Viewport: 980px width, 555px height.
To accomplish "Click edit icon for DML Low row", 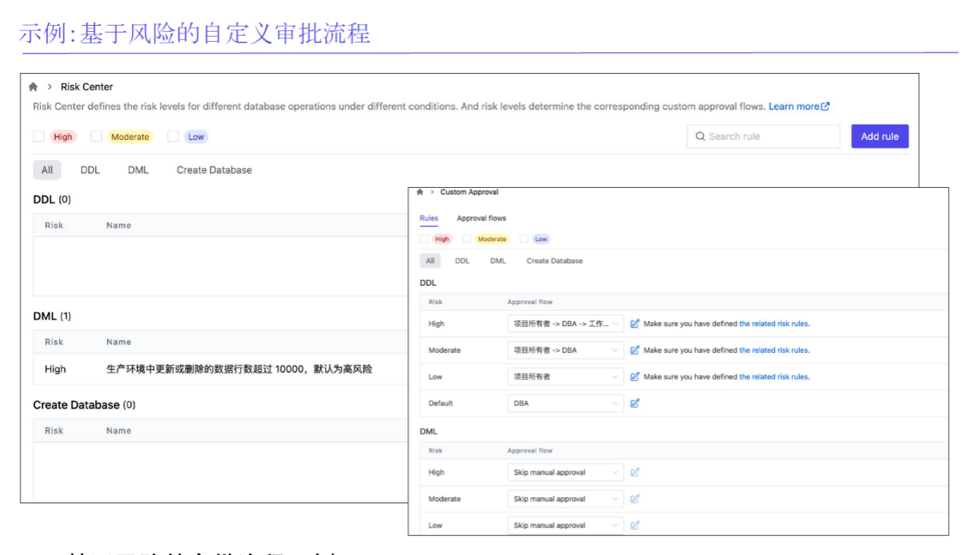I will point(635,525).
